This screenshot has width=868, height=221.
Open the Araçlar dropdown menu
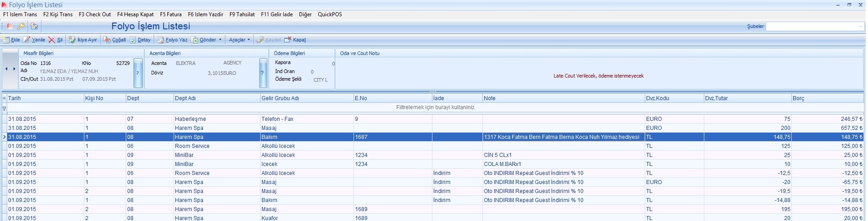click(239, 40)
